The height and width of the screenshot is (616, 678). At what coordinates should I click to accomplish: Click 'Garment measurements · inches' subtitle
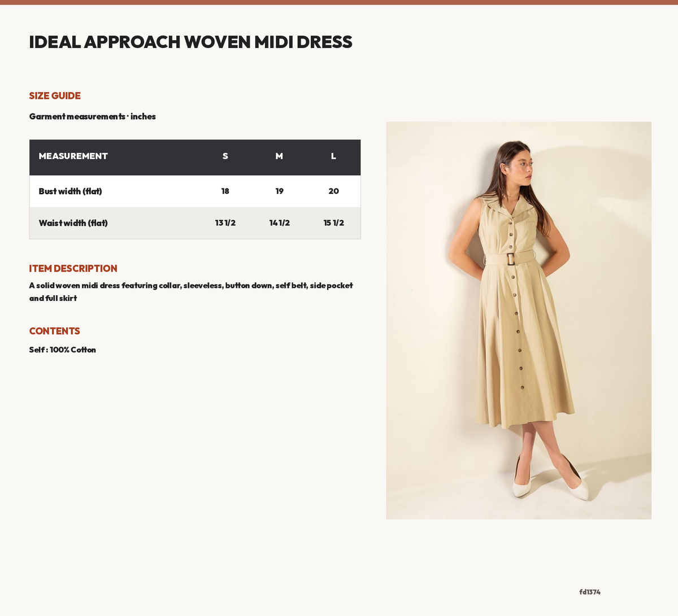pos(93,116)
